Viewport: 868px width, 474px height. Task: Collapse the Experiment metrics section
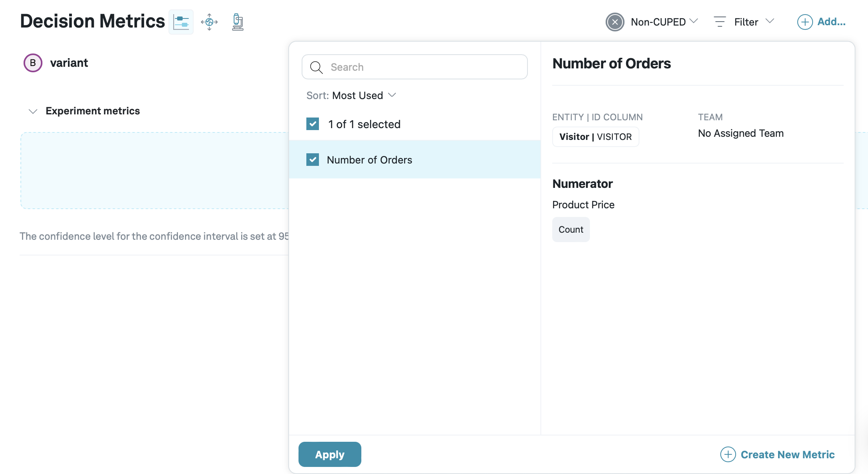click(x=33, y=111)
